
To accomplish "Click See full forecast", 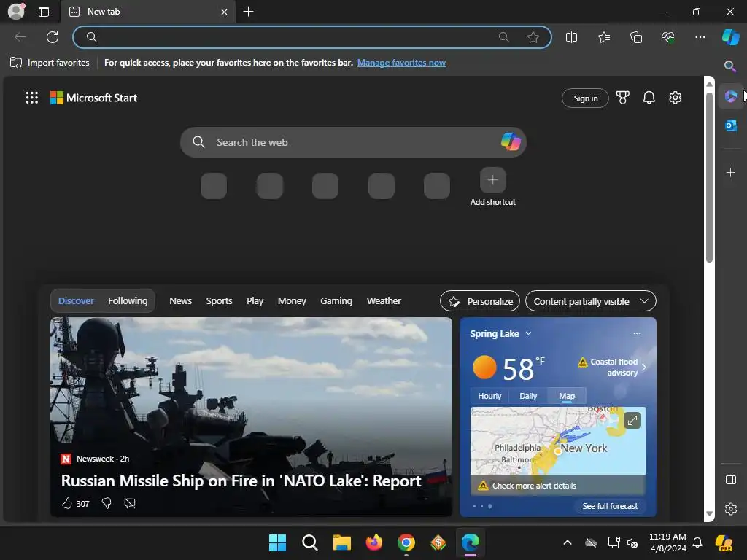I will point(610,506).
